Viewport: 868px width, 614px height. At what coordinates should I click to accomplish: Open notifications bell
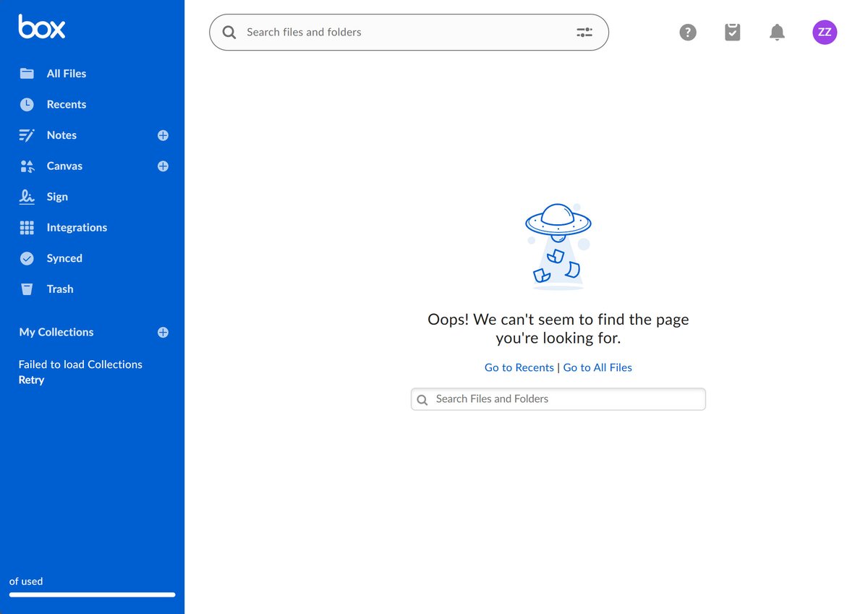click(x=777, y=32)
